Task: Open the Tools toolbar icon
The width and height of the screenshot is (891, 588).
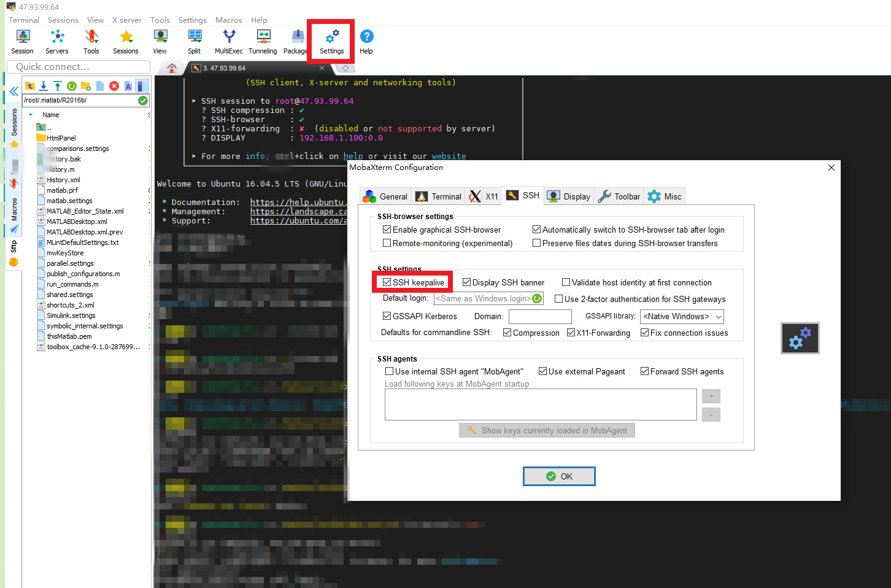Action: coord(91,42)
